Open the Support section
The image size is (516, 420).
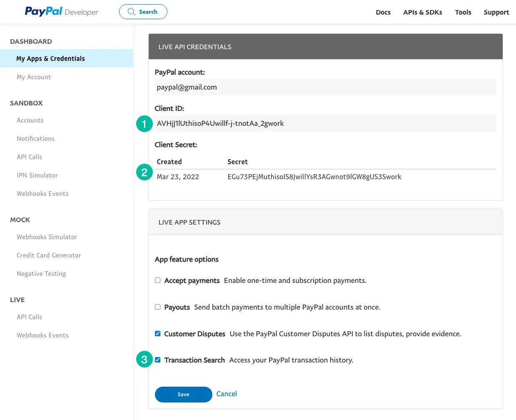[496, 12]
